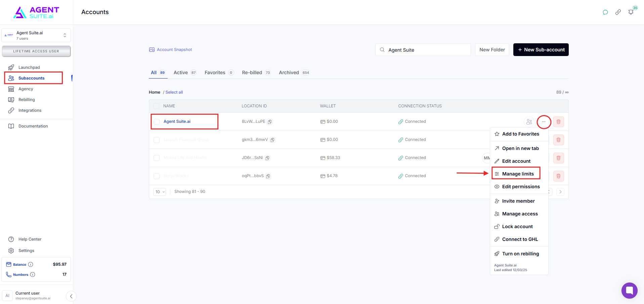This screenshot has height=304, width=644.
Task: Check the Agent Suite.ai row checkbox
Action: [157, 122]
